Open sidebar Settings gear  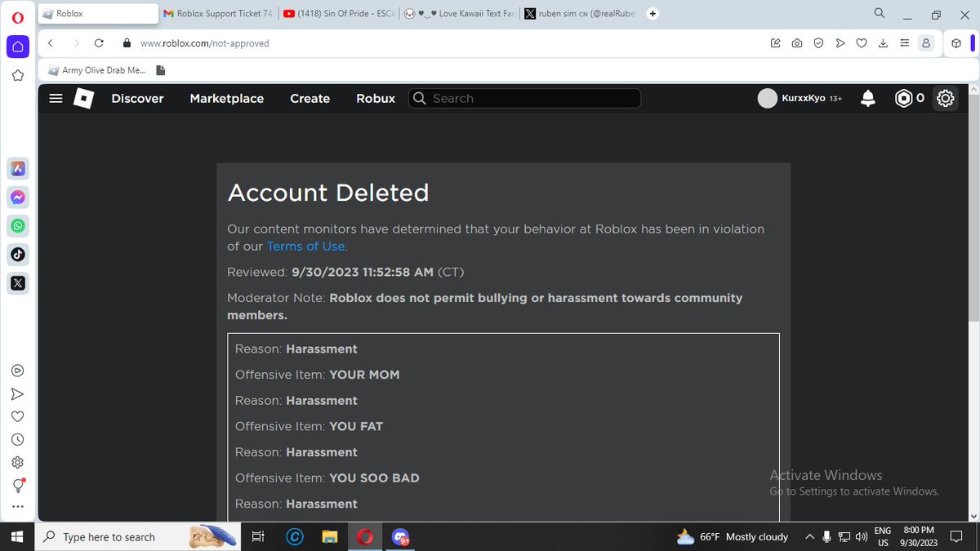point(18,462)
